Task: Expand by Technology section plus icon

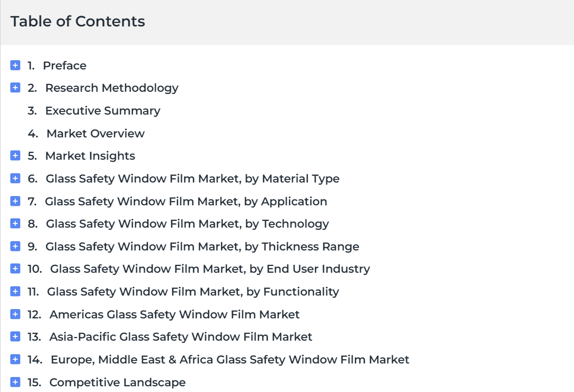Action: point(15,223)
